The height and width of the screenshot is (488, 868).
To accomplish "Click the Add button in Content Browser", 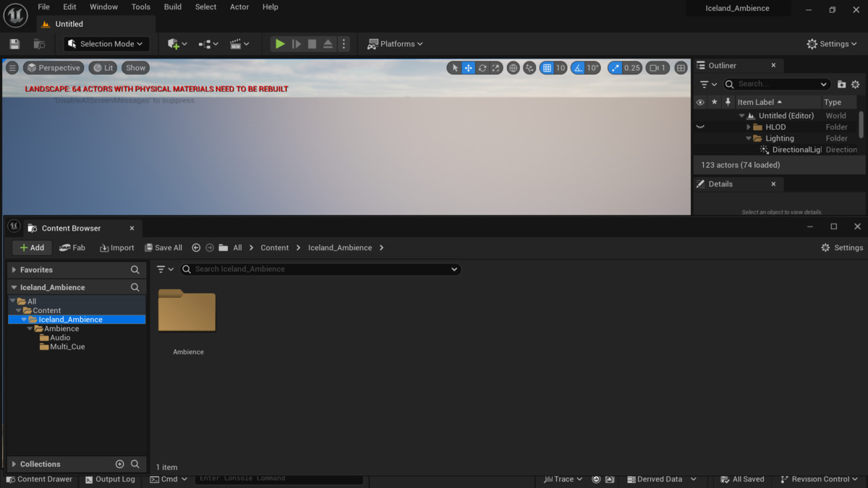I will (x=32, y=248).
